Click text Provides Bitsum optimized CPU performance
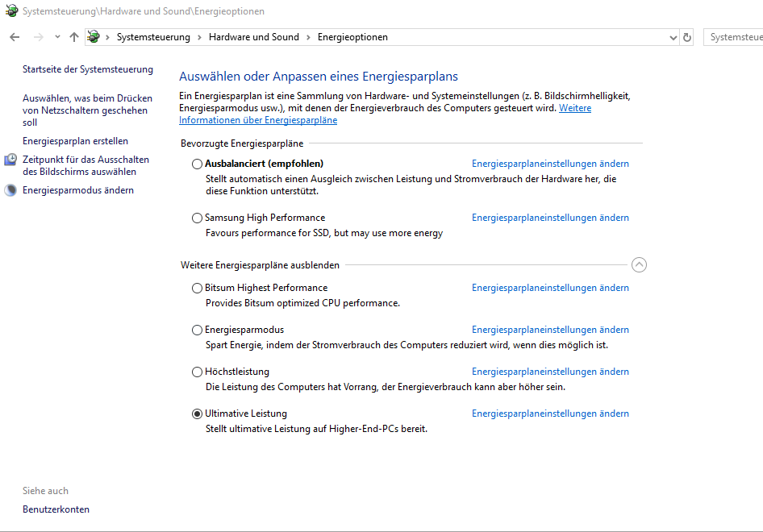 302,303
